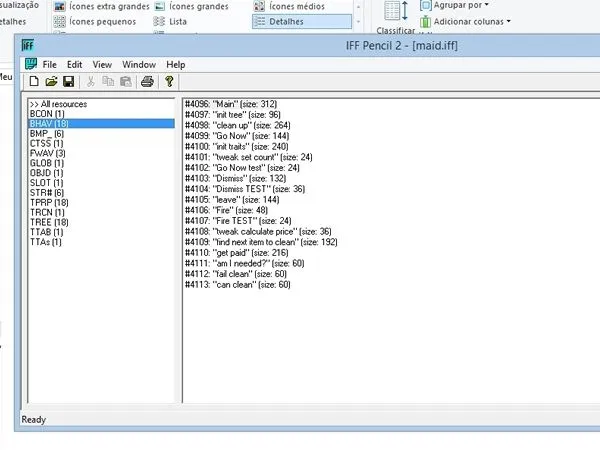The image size is (600, 450).
Task: Click the Cut scissors toolbar icon
Action: (91, 81)
